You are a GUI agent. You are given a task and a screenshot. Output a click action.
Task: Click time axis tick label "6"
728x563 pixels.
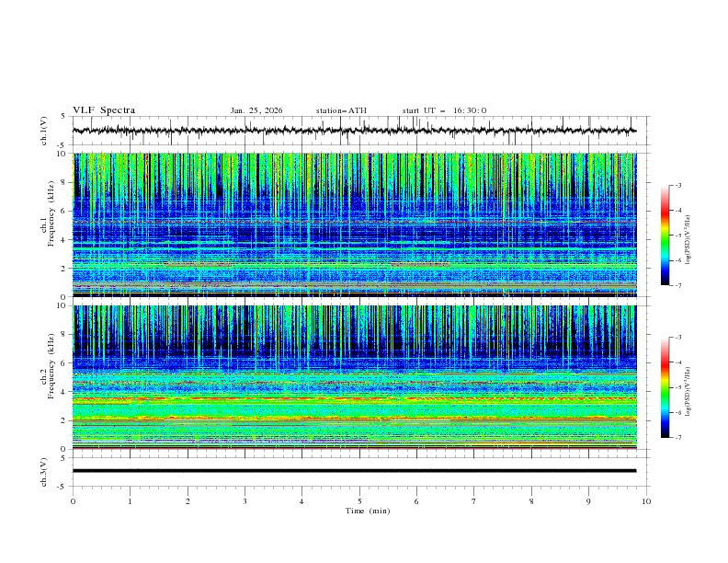[416, 501]
